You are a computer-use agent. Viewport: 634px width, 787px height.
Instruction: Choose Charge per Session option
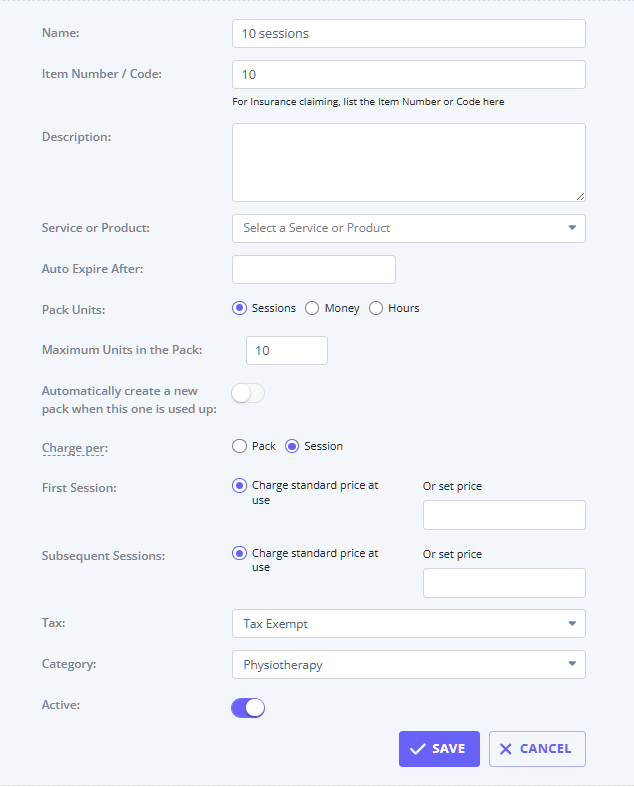click(292, 446)
